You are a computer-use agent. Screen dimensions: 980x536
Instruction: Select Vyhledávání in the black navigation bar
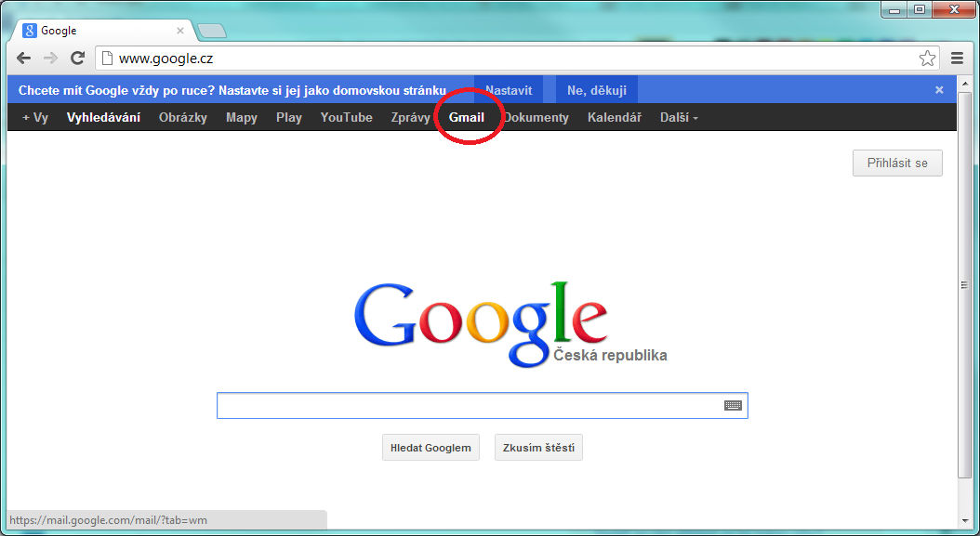click(x=104, y=117)
